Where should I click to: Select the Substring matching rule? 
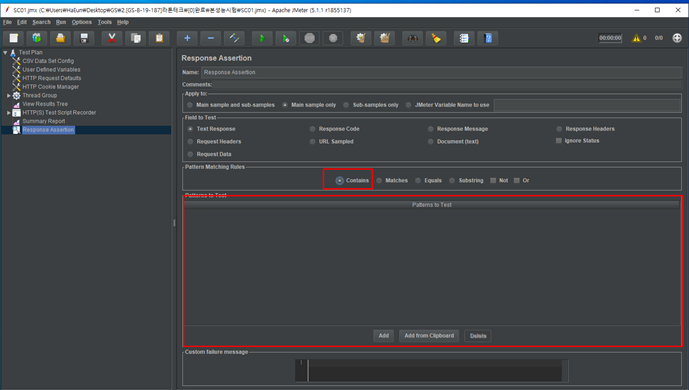[x=452, y=181]
